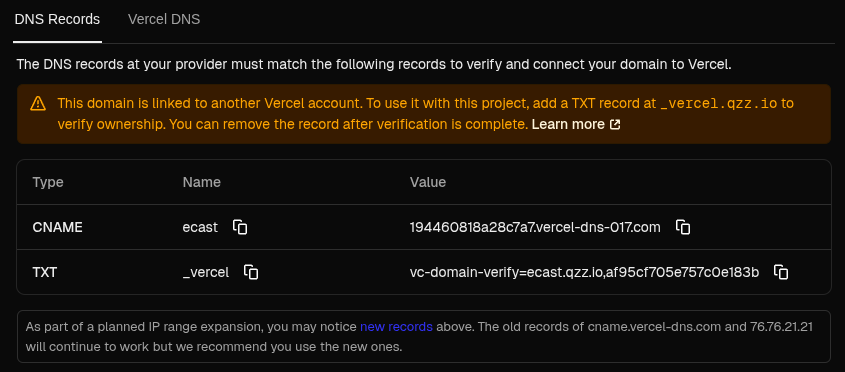Click the Value column header
Image resolution: width=845 pixels, height=372 pixels.
tap(428, 182)
